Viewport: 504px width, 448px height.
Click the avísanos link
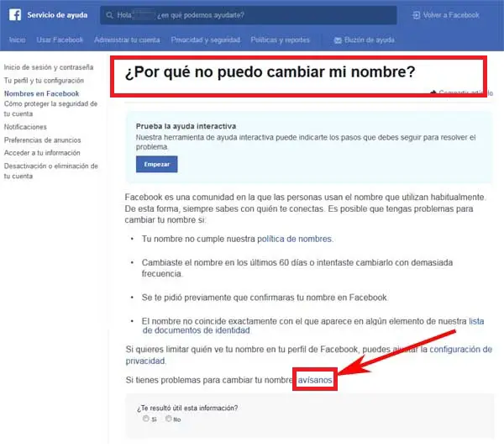click(315, 380)
